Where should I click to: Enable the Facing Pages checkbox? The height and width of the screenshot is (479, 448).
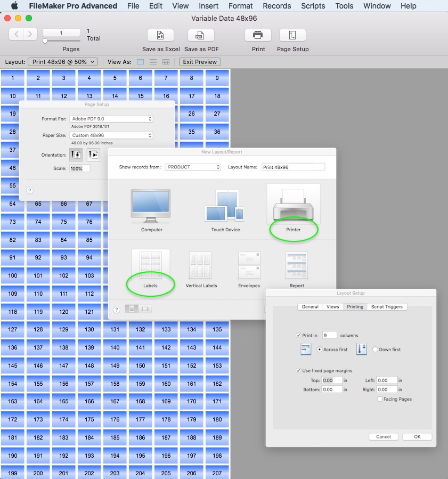pyautogui.click(x=380, y=399)
